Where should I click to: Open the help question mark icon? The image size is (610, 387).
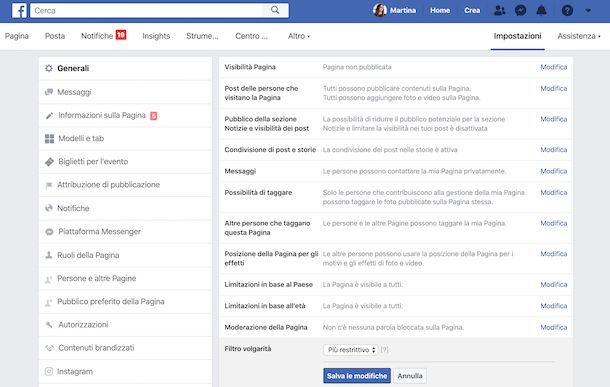tap(567, 11)
